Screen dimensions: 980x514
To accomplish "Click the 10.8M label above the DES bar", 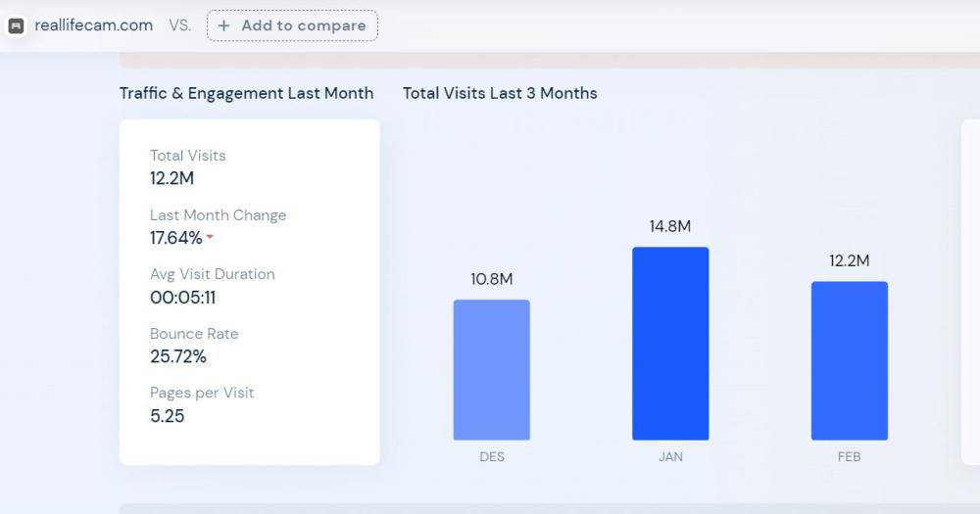I will (x=491, y=279).
